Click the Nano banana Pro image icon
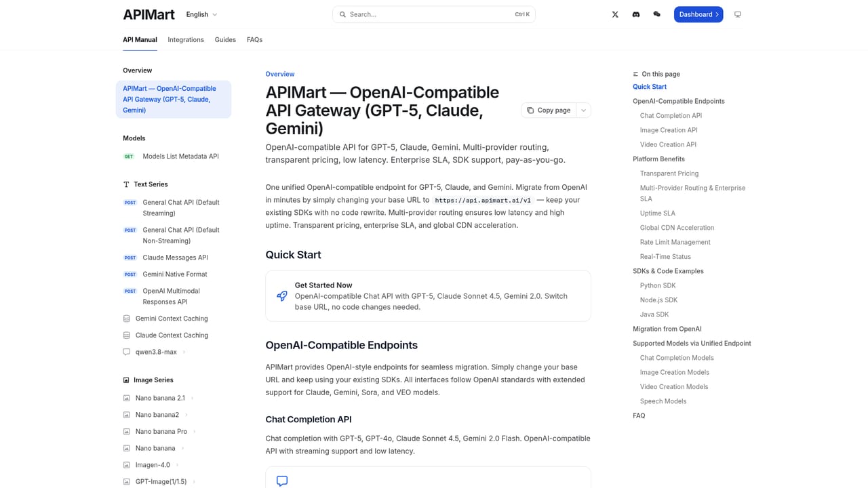This screenshot has width=868, height=488. coord(126,432)
